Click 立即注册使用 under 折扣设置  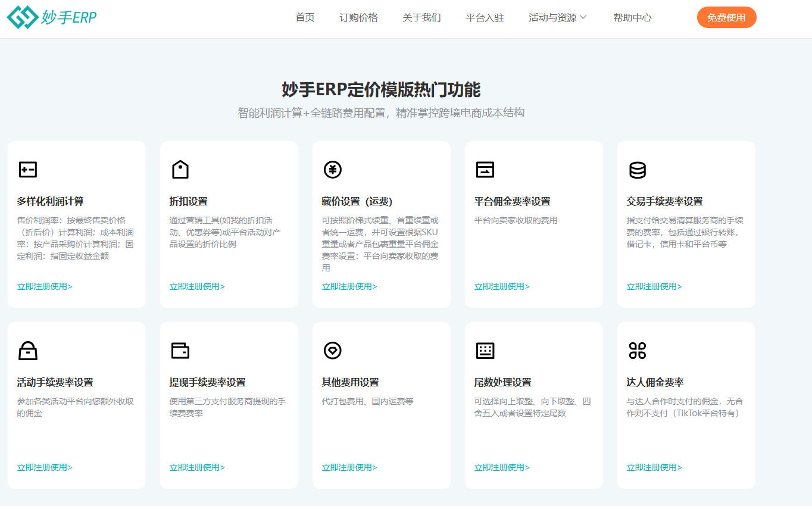197,286
